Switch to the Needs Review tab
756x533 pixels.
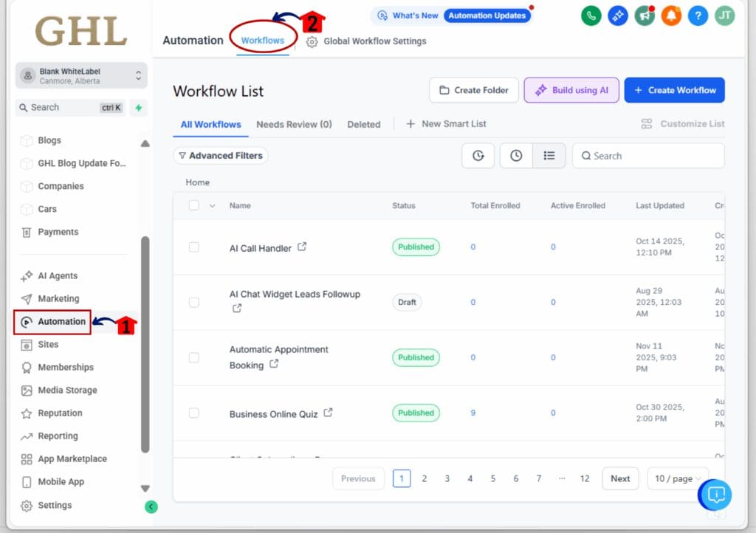click(x=294, y=125)
